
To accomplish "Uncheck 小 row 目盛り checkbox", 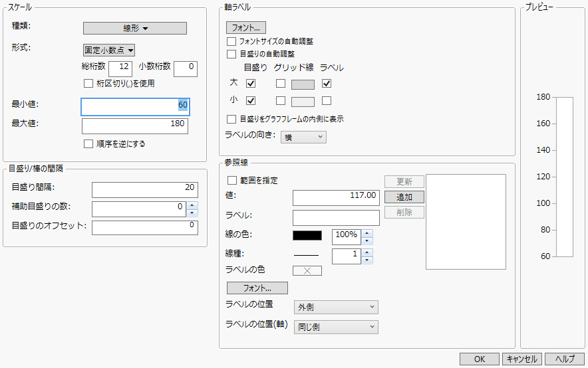I will click(x=251, y=100).
